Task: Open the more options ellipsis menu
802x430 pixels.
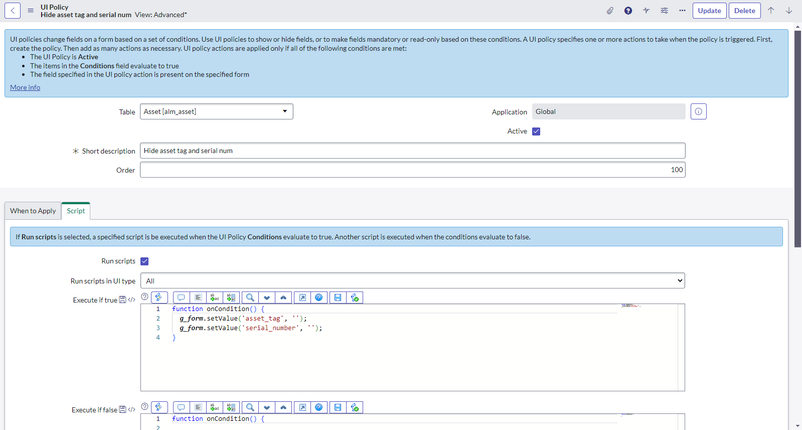Action: tap(682, 11)
